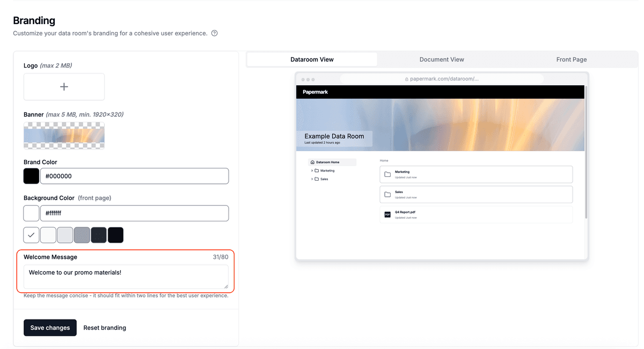Click the banner image thumbnail

tap(64, 136)
